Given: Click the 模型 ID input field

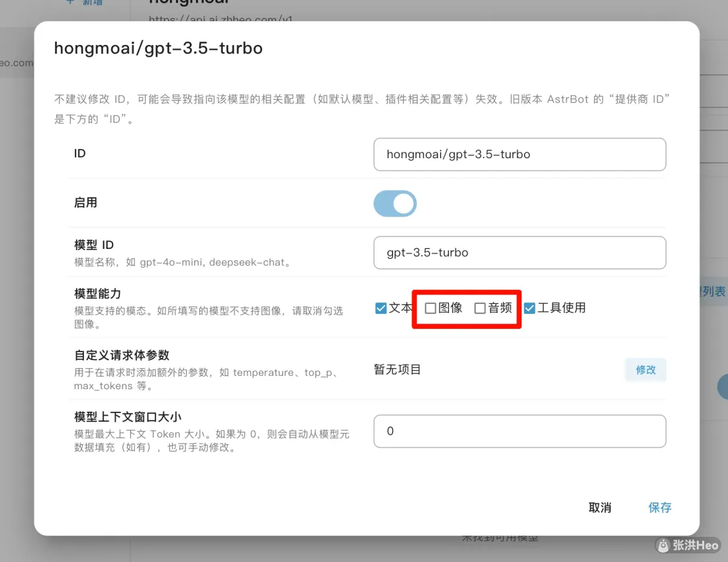Looking at the screenshot, I should (520, 253).
